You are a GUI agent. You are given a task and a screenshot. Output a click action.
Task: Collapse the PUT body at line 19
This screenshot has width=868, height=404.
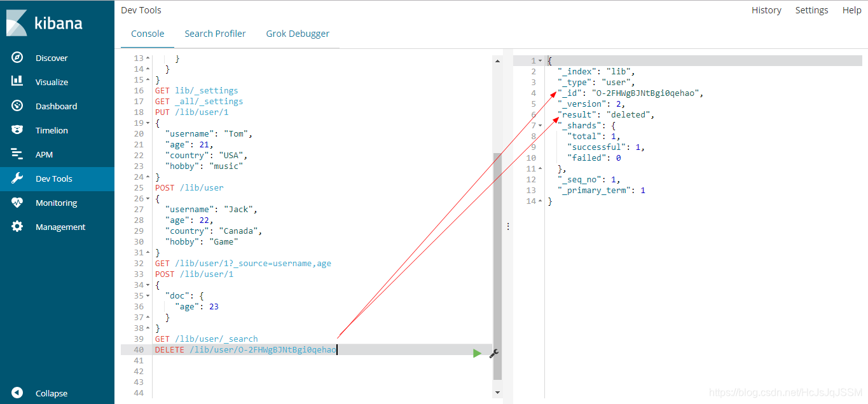point(148,123)
